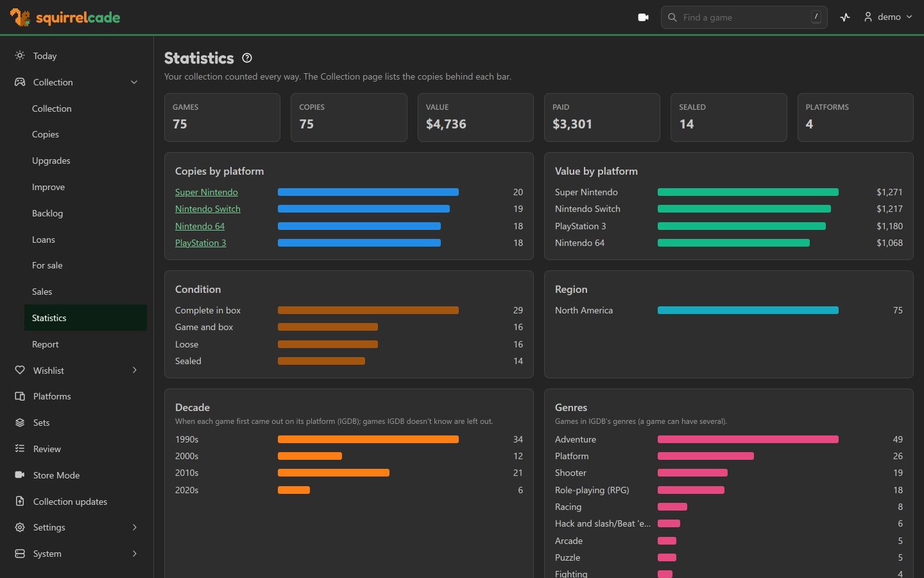The width and height of the screenshot is (924, 578).
Task: Click the VALUE $4,736 stat card
Action: [x=475, y=118]
